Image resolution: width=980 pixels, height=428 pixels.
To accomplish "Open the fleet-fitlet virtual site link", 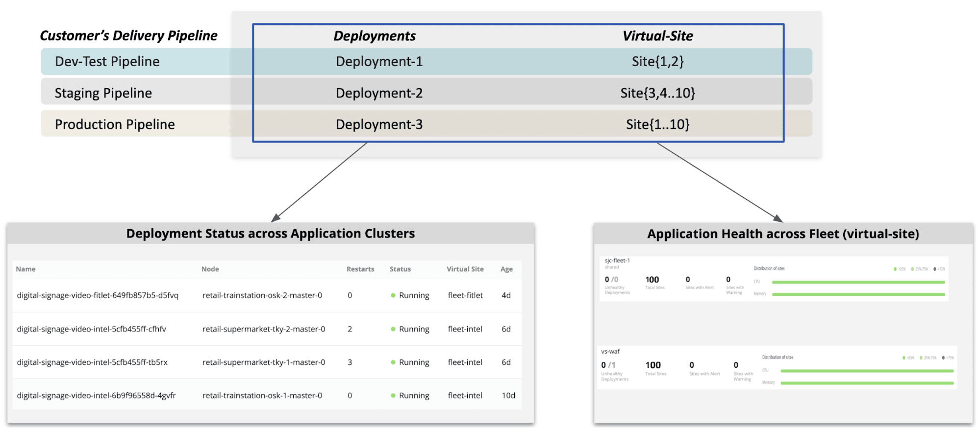I will tap(465, 295).
